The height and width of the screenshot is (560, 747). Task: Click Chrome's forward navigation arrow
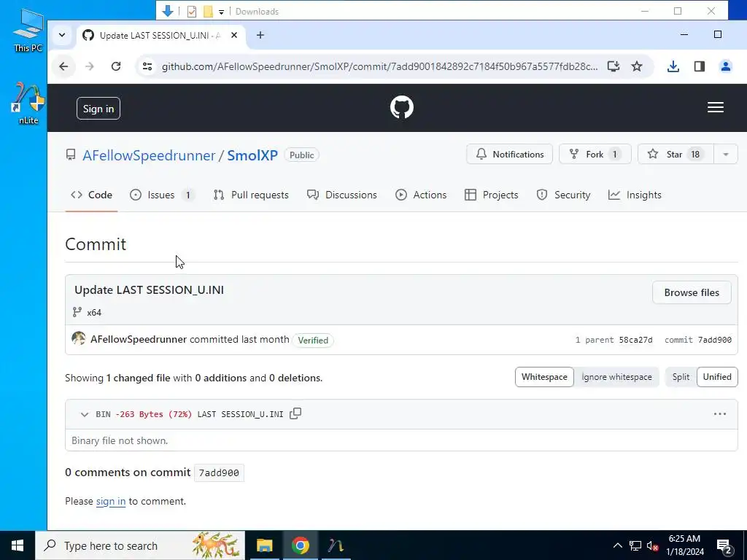90,66
